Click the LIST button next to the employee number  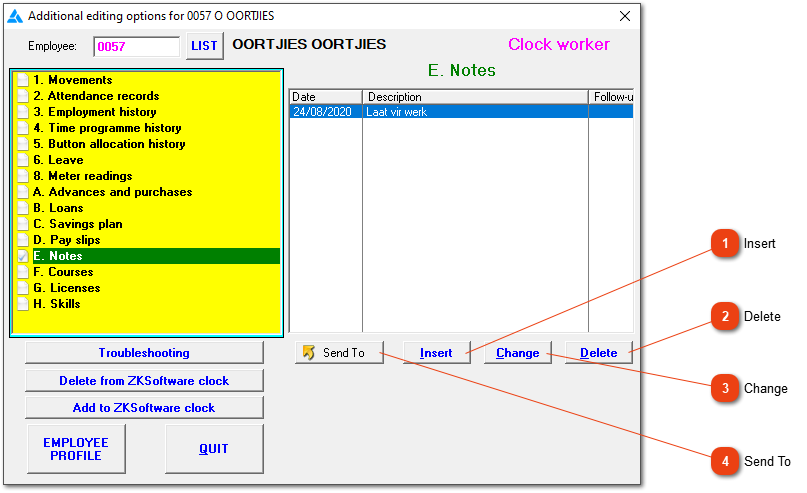coord(204,46)
